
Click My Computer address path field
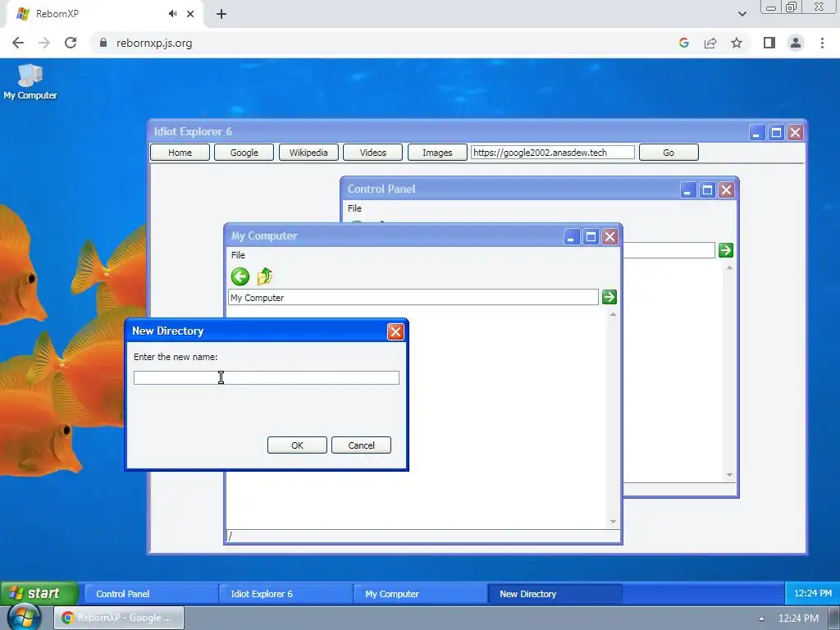point(413,297)
